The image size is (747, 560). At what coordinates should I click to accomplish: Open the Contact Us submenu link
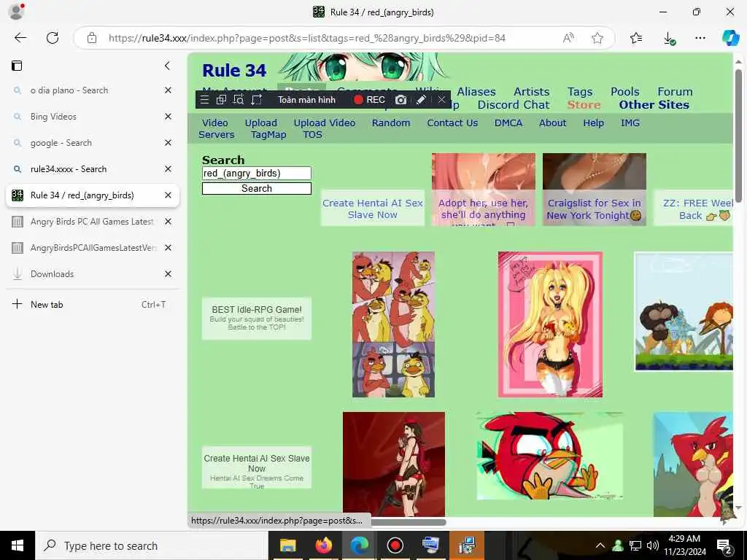point(452,122)
